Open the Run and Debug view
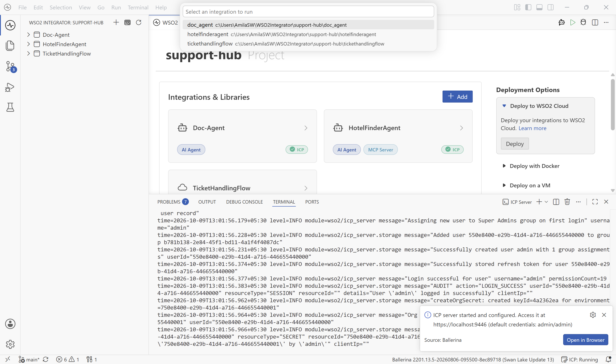The width and height of the screenshot is (616, 364). (x=10, y=87)
